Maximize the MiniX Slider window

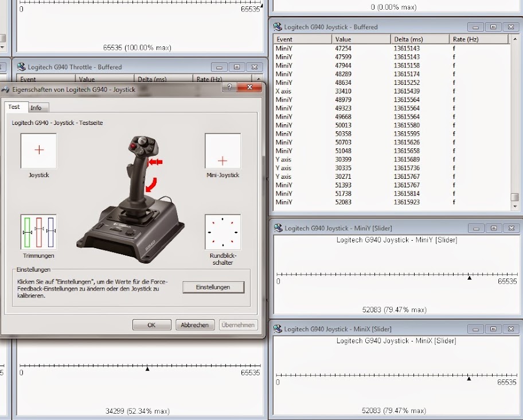[x=493, y=329]
